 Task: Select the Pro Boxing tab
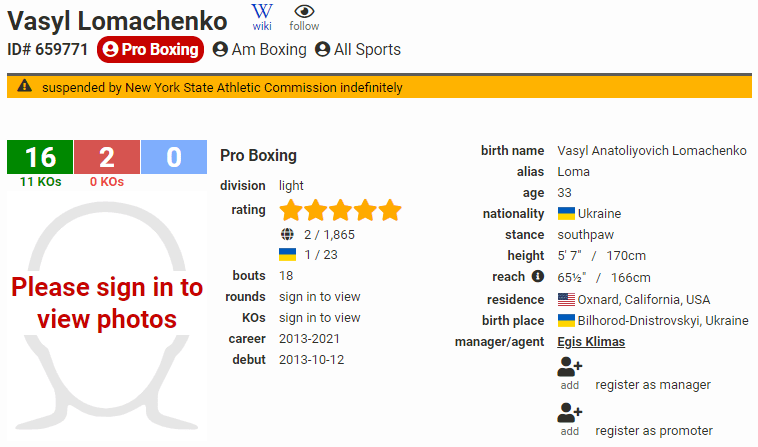(x=150, y=49)
